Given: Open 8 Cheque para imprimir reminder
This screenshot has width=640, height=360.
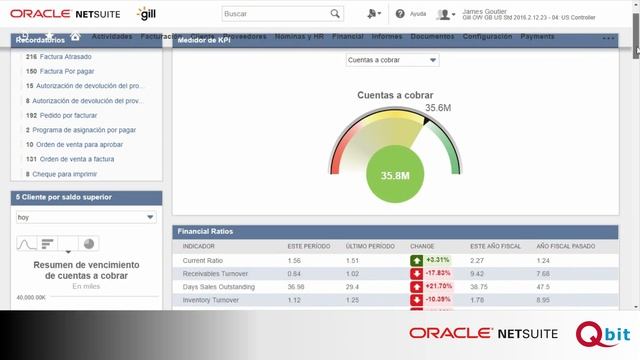Looking at the screenshot, I should point(61,174).
